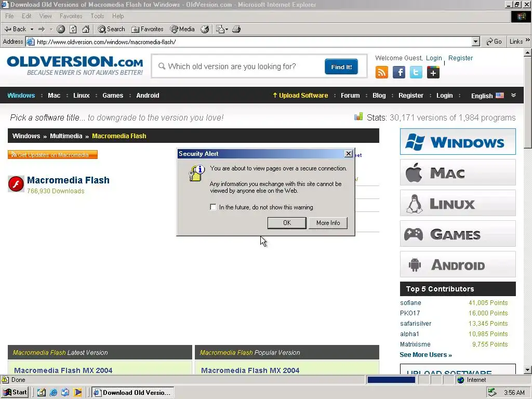Open the Forum link in navigation bar
Screen dimensions: 532x399
pyautogui.click(x=350, y=96)
